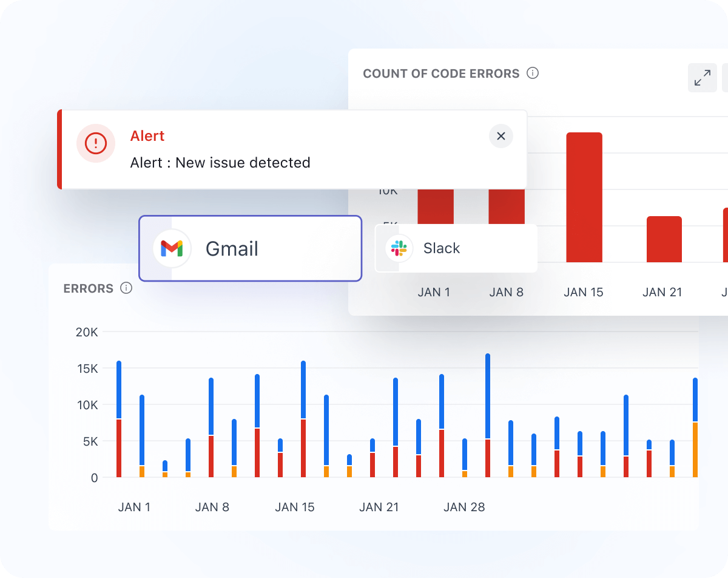Click the 'COUNT OF CODE ERRORS' title

tap(441, 73)
